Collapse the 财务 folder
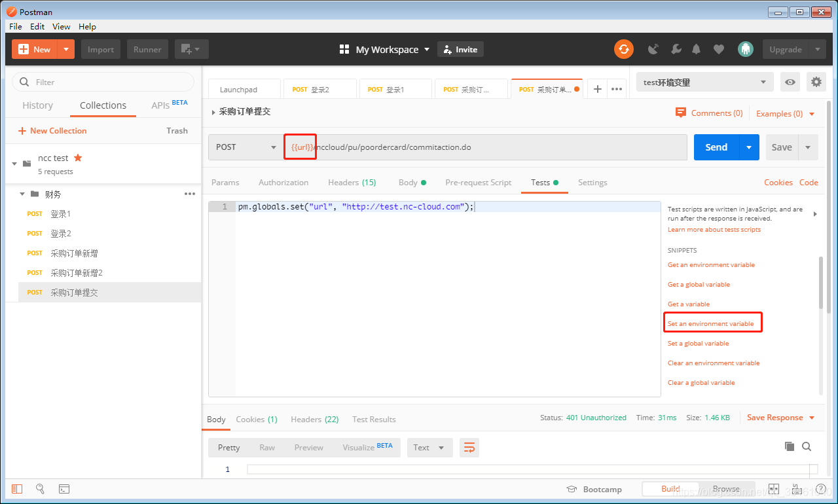The width and height of the screenshot is (838, 504). [22, 194]
